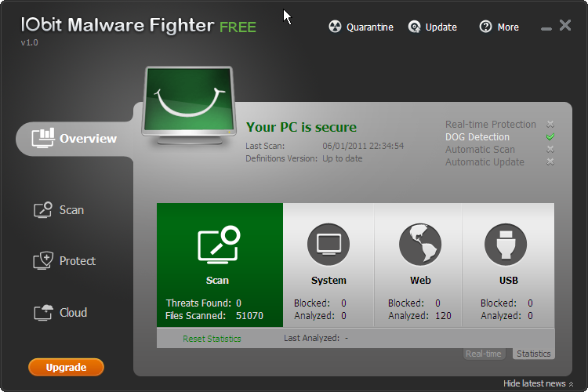Image resolution: width=588 pixels, height=392 pixels.
Task: Close the Malware Fighter window
Action: click(565, 25)
